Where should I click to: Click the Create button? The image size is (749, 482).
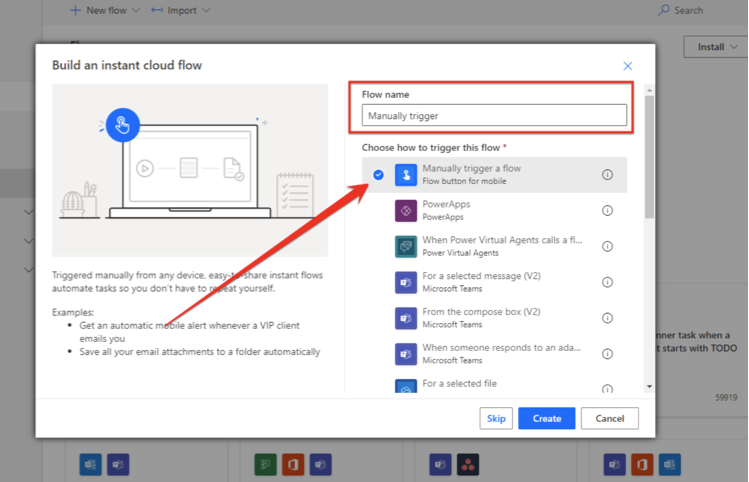[x=546, y=418]
